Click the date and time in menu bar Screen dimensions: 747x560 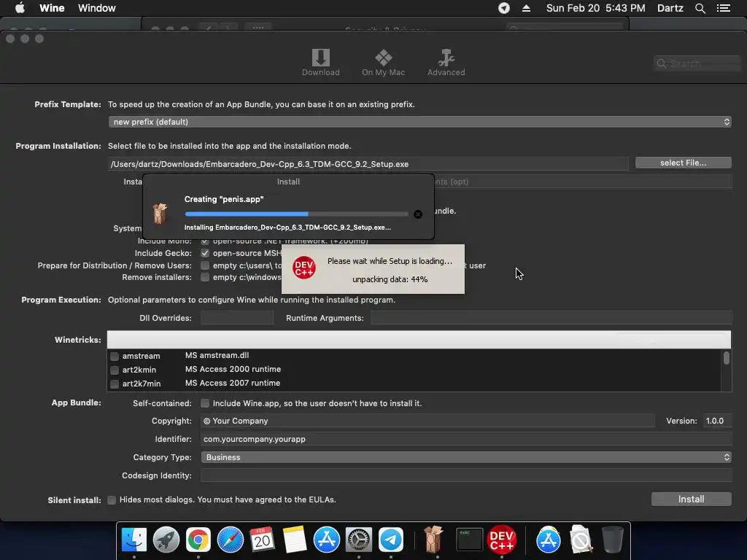[x=595, y=8]
